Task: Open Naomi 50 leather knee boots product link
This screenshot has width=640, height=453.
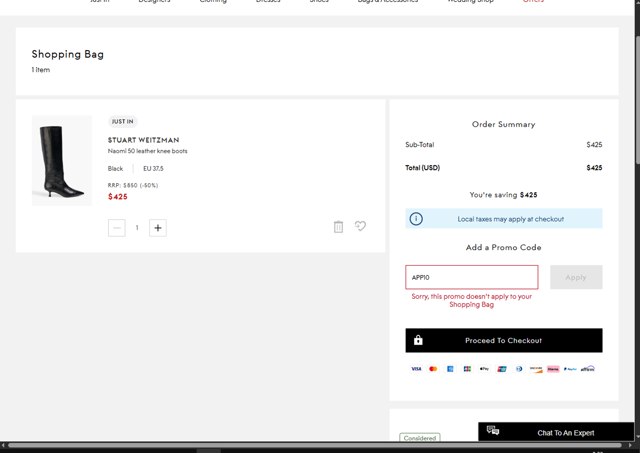Action: pos(147,151)
